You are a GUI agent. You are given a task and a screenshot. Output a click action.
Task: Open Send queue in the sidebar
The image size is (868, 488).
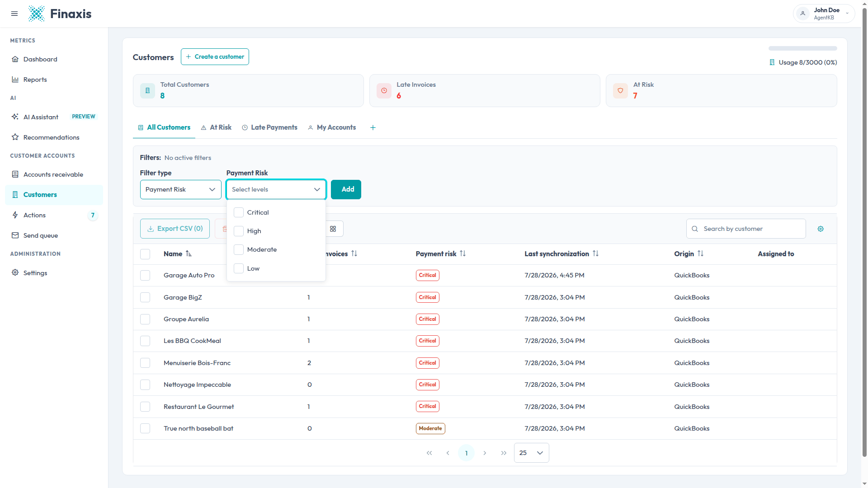coord(54,235)
